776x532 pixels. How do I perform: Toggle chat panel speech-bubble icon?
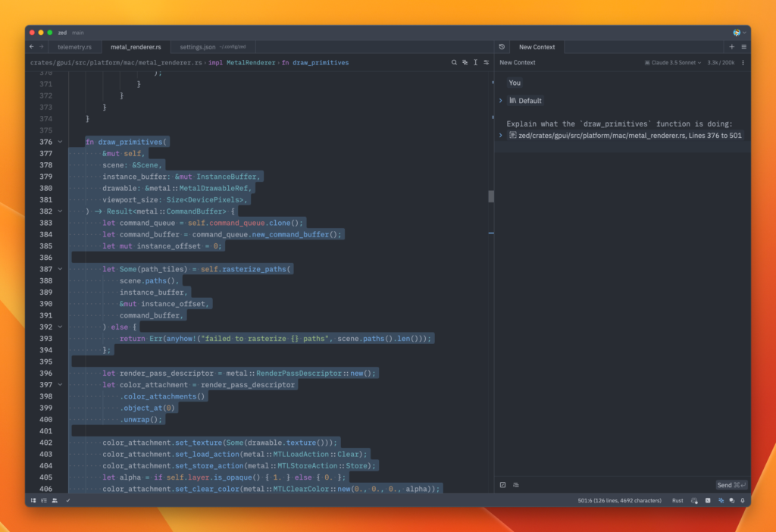[731, 500]
